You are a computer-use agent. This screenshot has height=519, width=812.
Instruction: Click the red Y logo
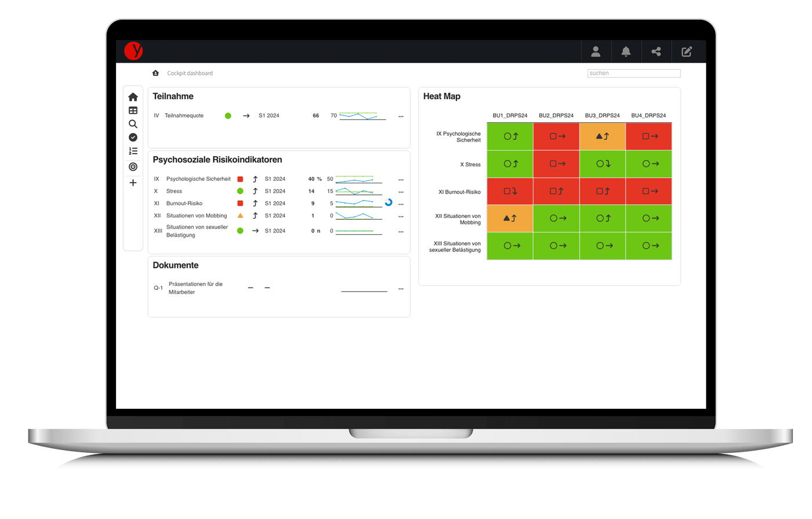pos(133,51)
